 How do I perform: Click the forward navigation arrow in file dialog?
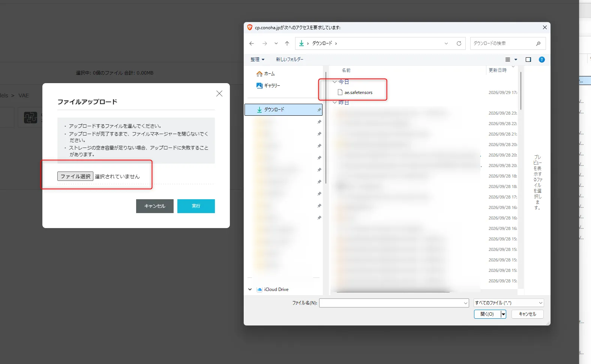[x=265, y=43]
